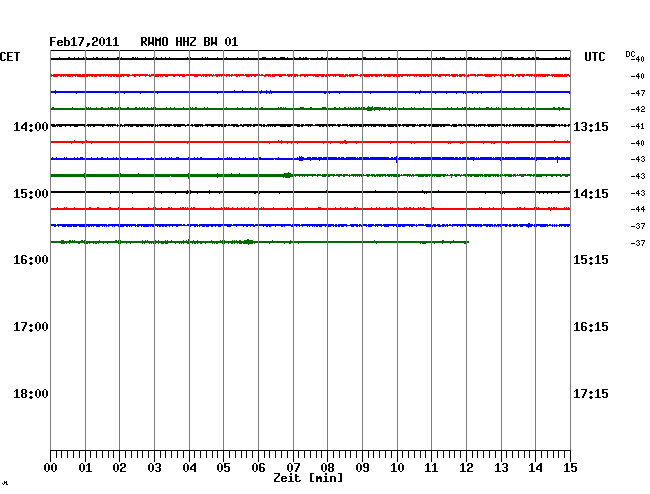Screen dimensions: 650x494
Task: Click the DC offset value -42
Action: click(x=638, y=109)
